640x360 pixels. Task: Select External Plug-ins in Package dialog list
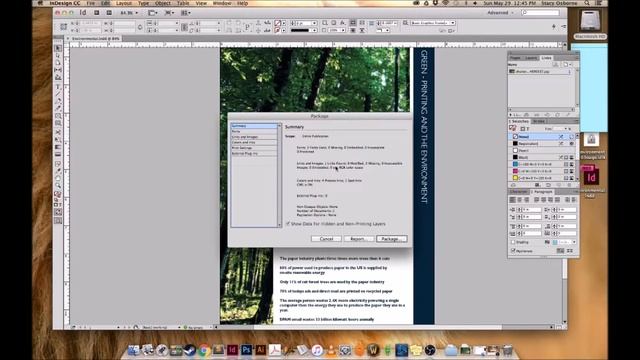point(254,153)
